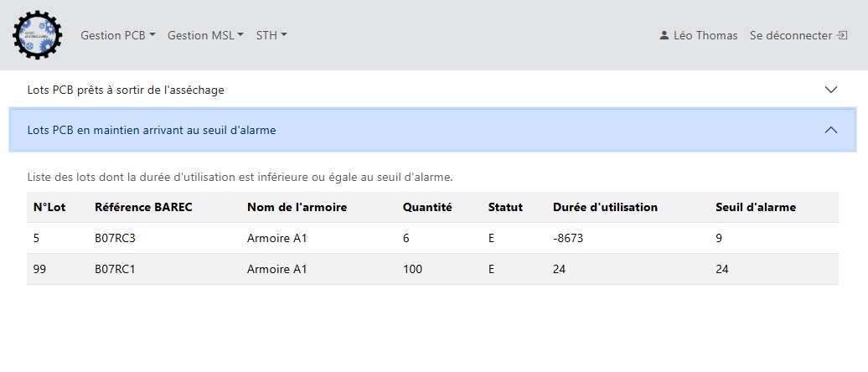Click the user profile icon beside Léo Thomas
This screenshot has width=868, height=372.
click(664, 35)
